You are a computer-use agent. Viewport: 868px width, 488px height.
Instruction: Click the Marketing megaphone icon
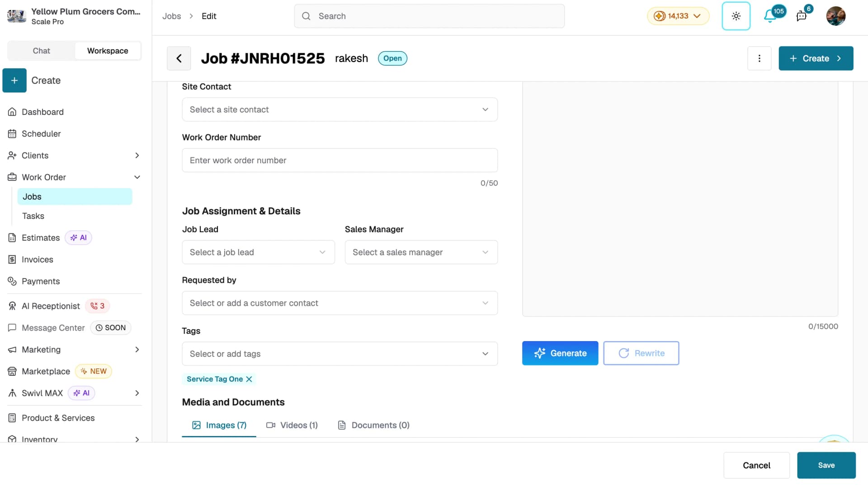point(12,350)
